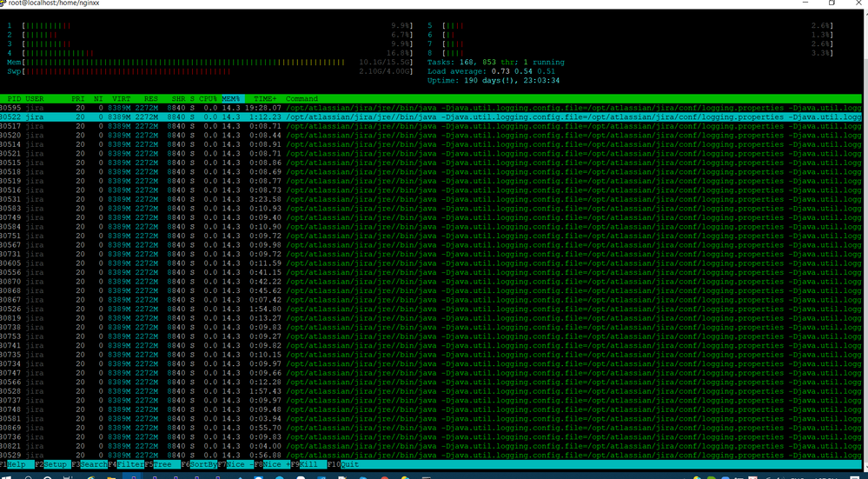Select process row with TIME+ 0:13.27

tap(431, 318)
